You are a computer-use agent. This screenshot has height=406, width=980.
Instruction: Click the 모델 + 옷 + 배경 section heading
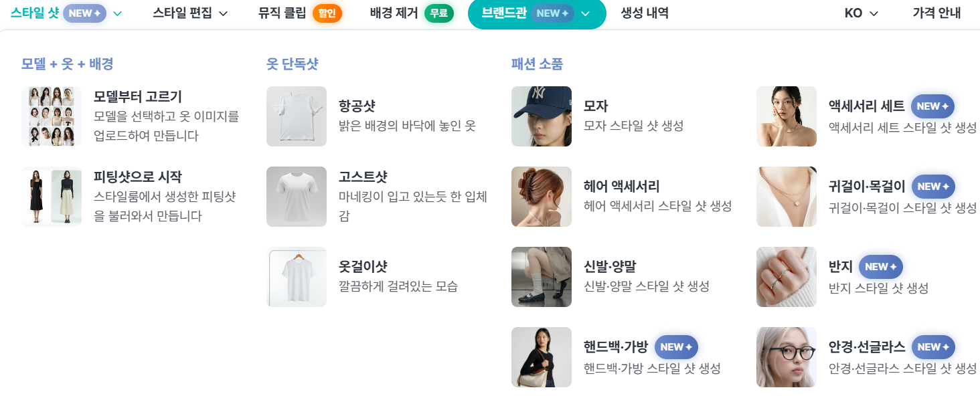67,64
